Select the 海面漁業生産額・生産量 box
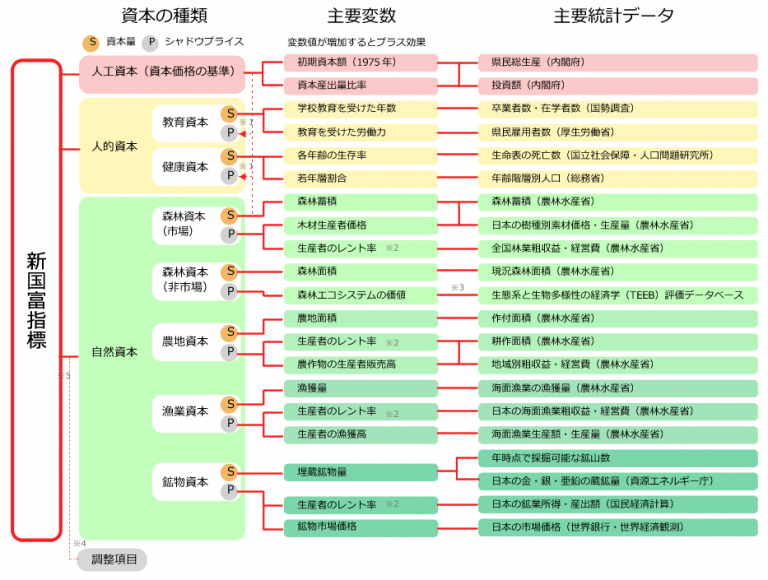768x580 pixels. (618, 435)
